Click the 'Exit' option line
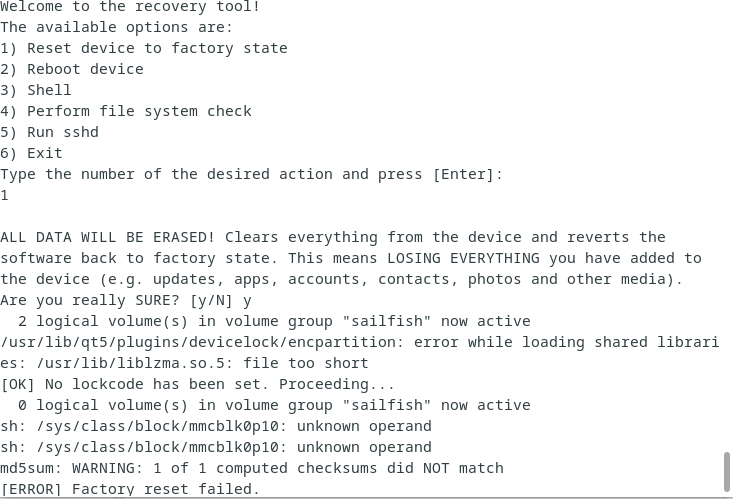 click(31, 153)
